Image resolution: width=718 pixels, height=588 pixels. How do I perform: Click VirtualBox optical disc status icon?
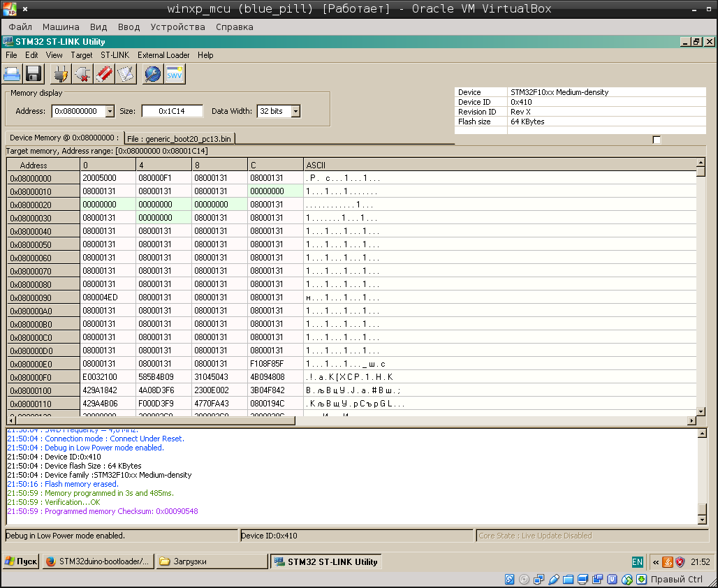pyautogui.click(x=525, y=580)
